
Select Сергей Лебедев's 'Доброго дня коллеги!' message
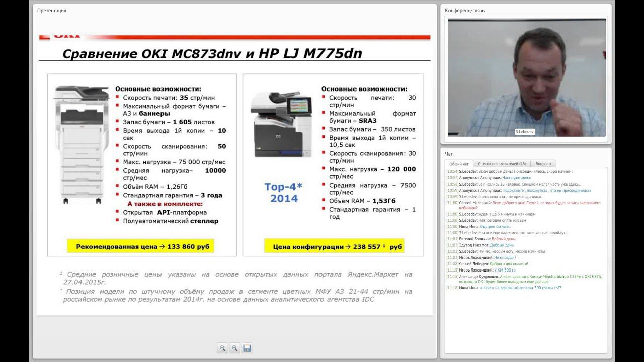coord(487,264)
